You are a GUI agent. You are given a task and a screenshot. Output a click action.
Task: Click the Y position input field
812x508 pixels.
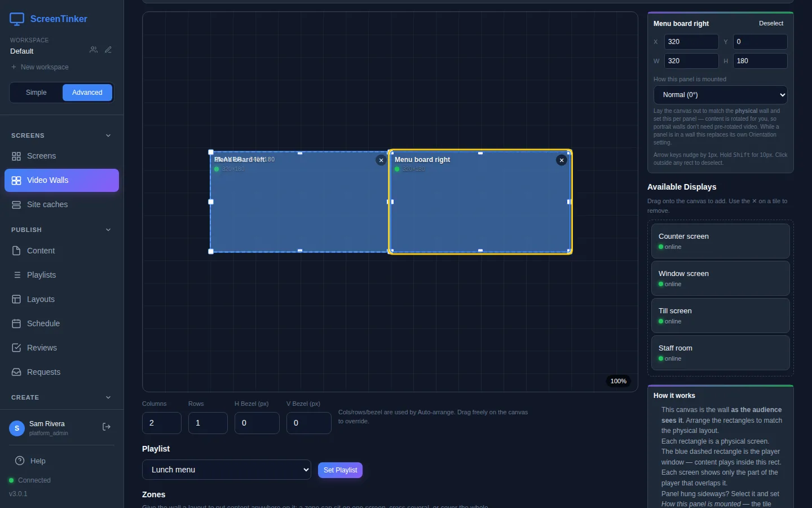point(760,42)
